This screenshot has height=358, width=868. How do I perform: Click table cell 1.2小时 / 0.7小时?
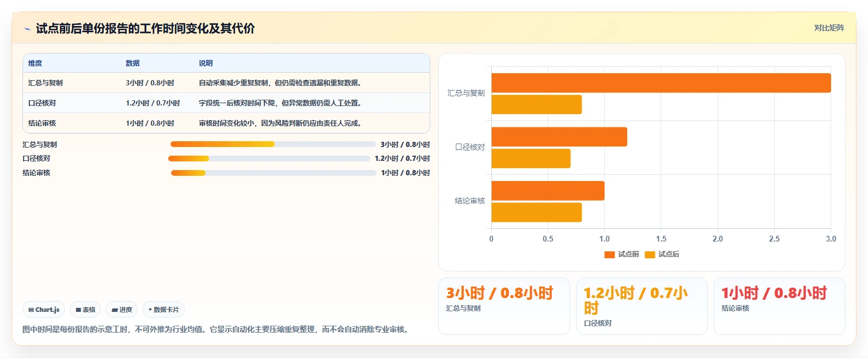(x=153, y=103)
